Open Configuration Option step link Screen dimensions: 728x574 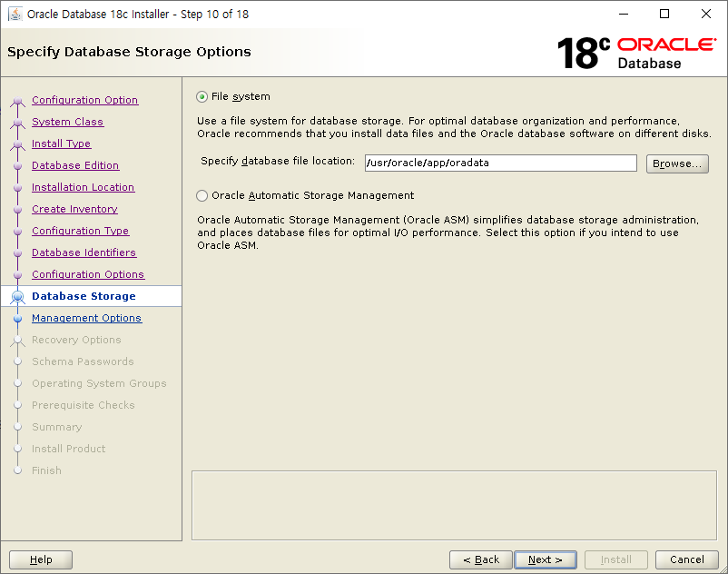(x=85, y=100)
